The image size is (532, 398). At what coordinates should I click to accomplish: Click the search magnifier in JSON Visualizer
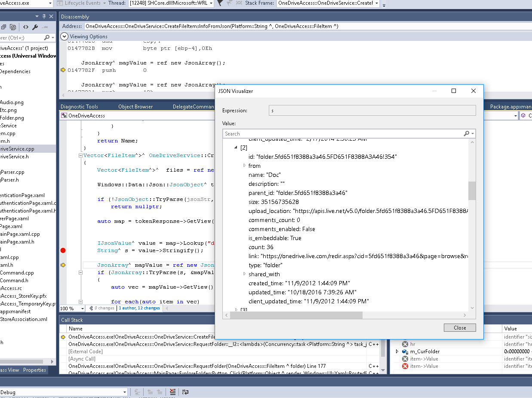click(x=467, y=134)
